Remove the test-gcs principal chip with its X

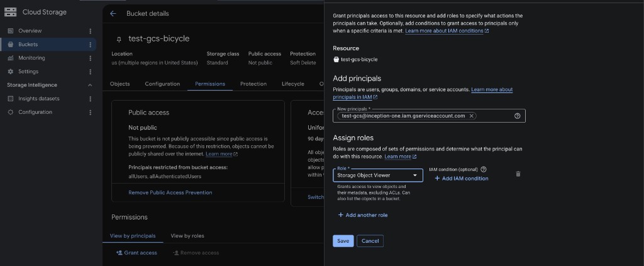tap(472, 116)
